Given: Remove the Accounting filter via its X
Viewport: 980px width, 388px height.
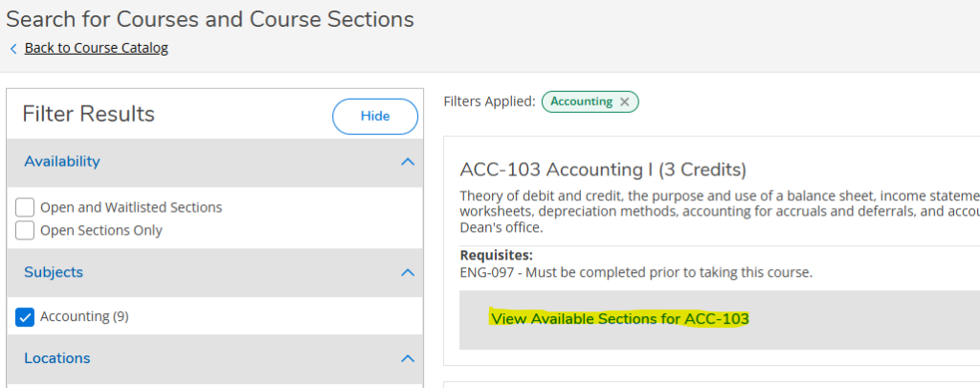Looking at the screenshot, I should tap(625, 102).
